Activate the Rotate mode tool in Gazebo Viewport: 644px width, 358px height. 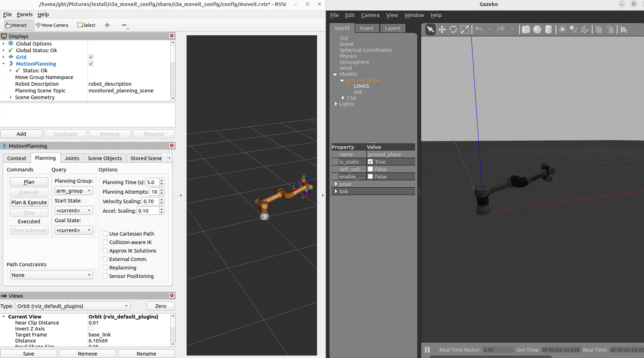(453, 30)
